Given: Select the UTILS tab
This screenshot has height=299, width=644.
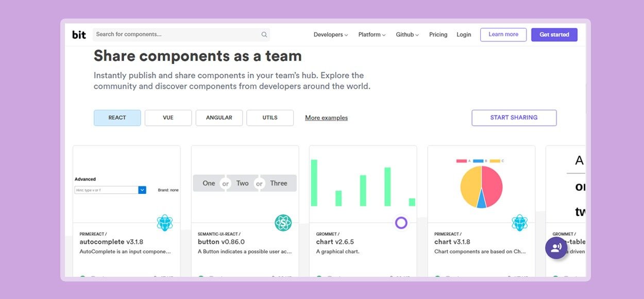Looking at the screenshot, I should (x=270, y=118).
